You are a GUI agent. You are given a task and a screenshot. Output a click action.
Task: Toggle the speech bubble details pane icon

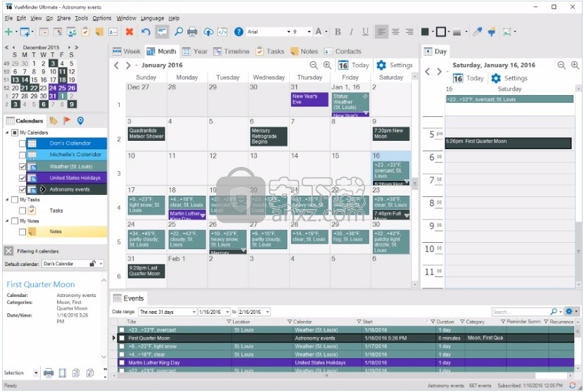pyautogui.click(x=162, y=32)
